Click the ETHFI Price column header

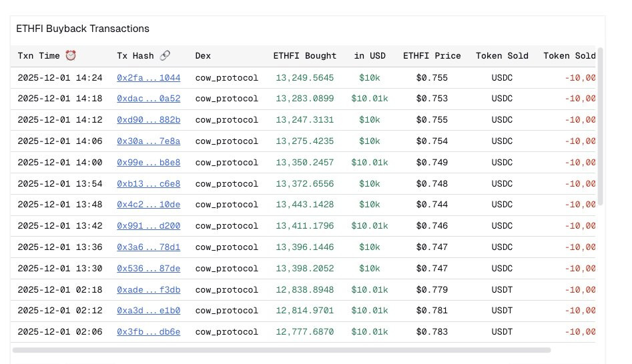coord(431,56)
